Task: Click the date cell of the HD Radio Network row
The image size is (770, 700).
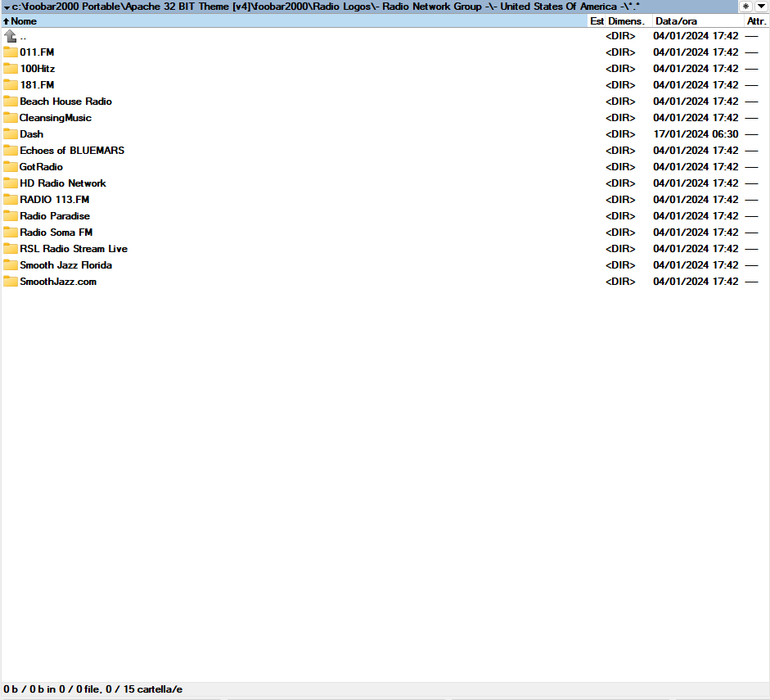Action: pos(696,183)
